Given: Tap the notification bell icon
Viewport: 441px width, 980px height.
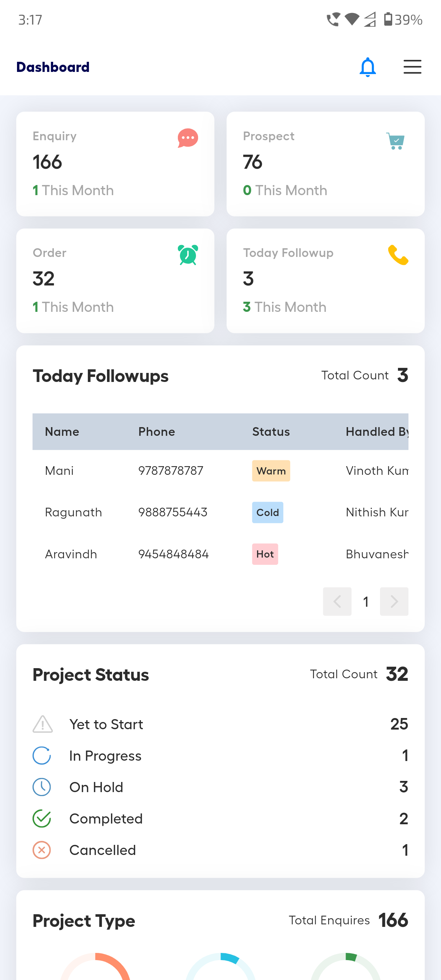Looking at the screenshot, I should [368, 67].
